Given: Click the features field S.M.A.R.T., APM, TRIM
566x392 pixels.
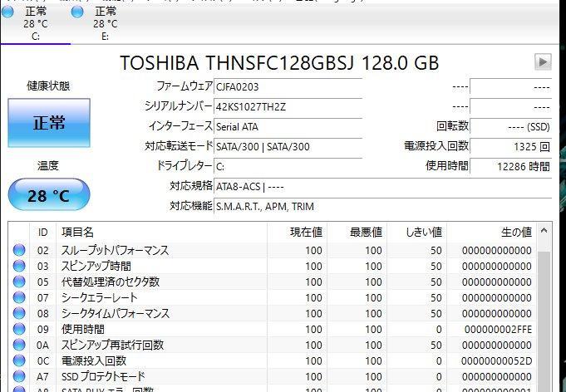Looking at the screenshot, I should pos(382,206).
